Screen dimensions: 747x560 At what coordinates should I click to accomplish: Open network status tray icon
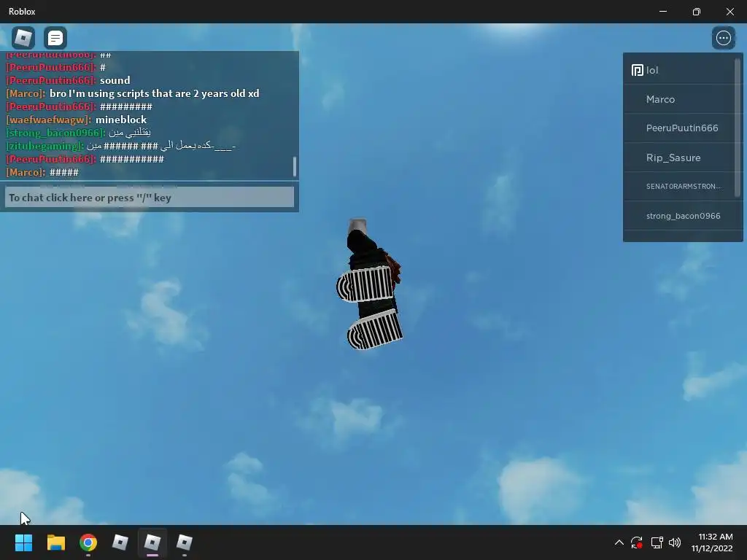point(657,542)
